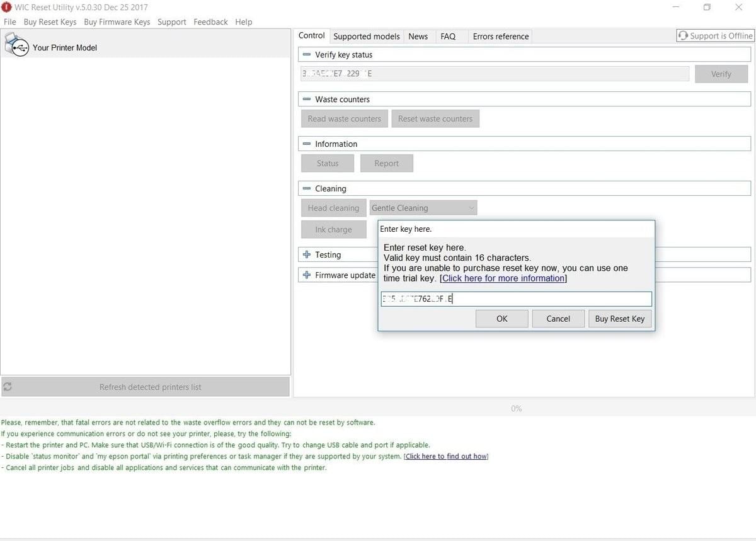756x541 pixels.
Task: Open the Buy Firmware Keys menu
Action: (x=117, y=22)
